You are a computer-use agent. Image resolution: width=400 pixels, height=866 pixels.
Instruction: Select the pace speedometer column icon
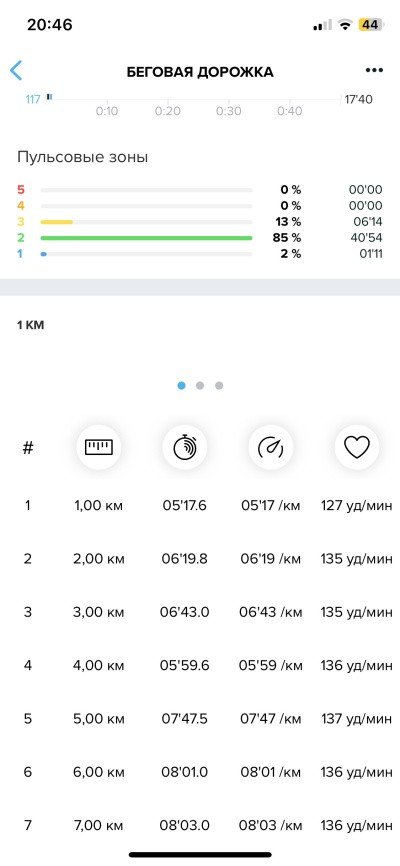pyautogui.click(x=271, y=447)
